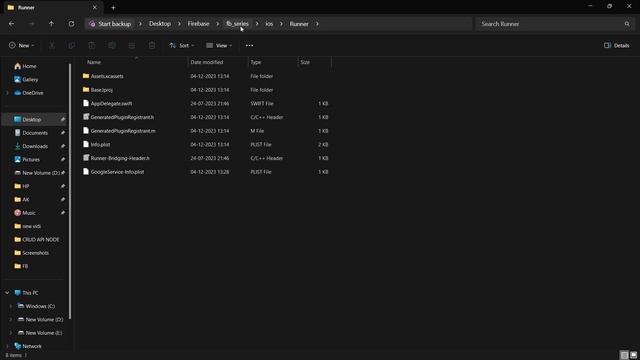
Task: Sort by Name column header
Action: coord(94,62)
